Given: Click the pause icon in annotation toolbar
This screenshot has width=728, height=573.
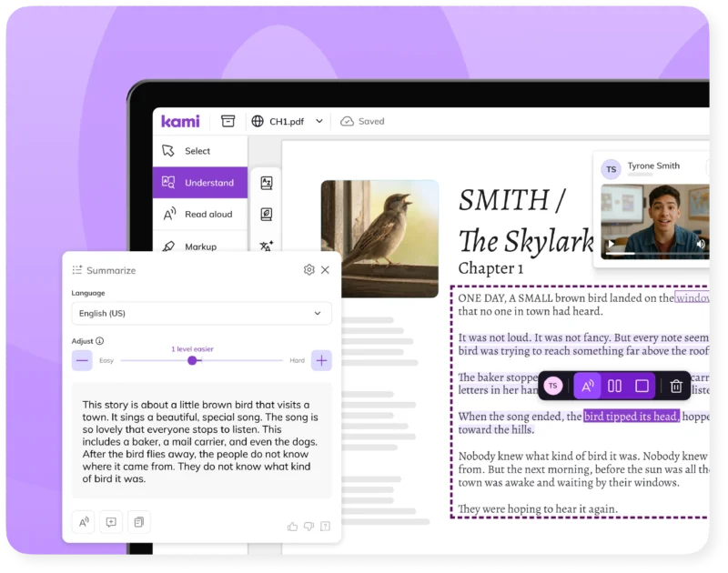Looking at the screenshot, I should click(x=615, y=386).
